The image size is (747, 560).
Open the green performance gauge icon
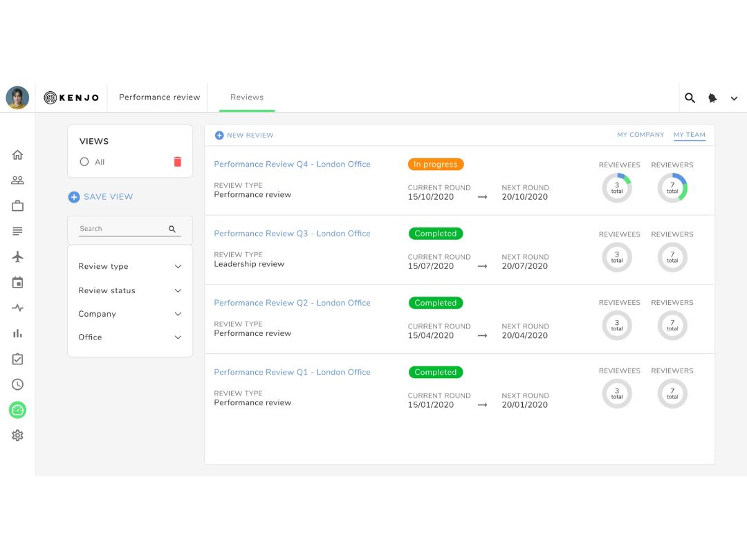tap(17, 410)
